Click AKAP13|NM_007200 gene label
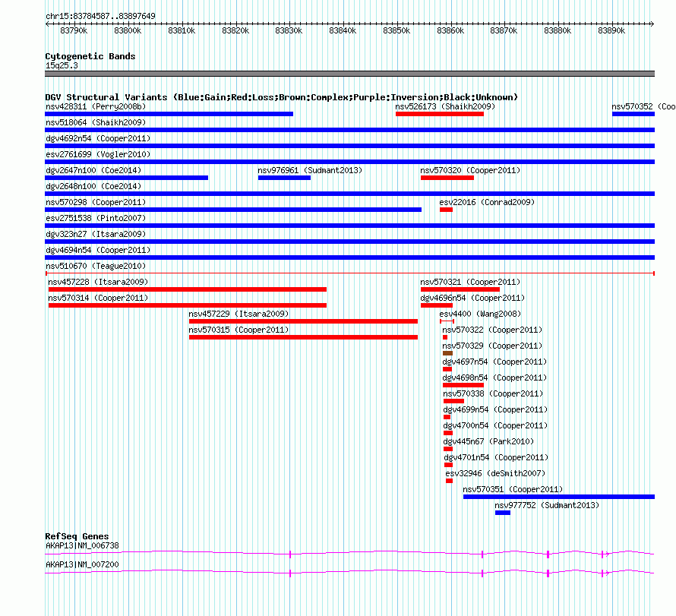676x616 pixels. tap(82, 564)
